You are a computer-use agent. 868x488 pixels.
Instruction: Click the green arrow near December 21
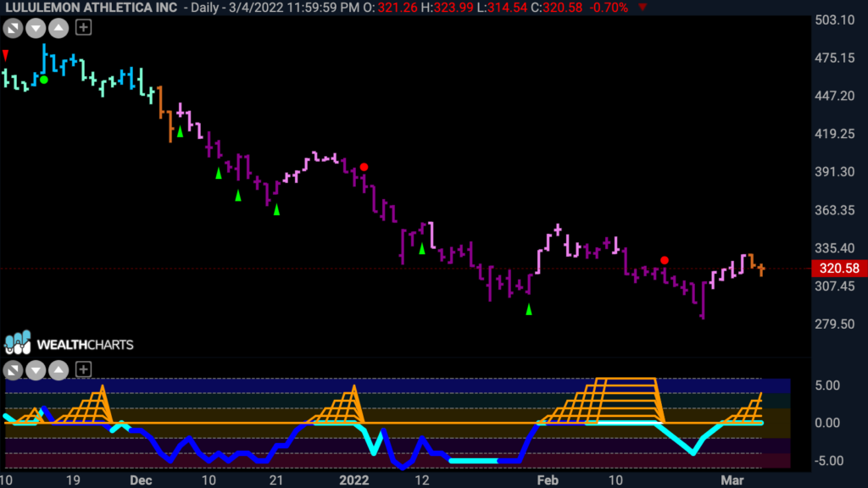[276, 209]
